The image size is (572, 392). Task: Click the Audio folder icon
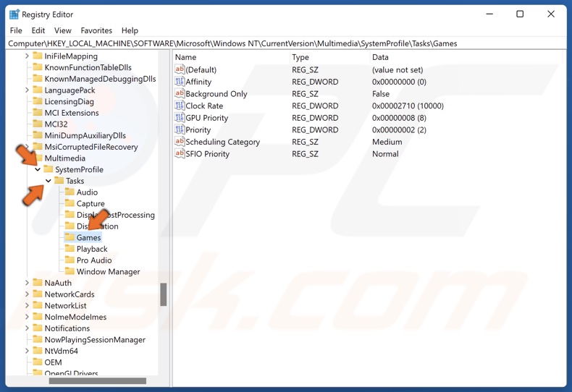[70, 192]
